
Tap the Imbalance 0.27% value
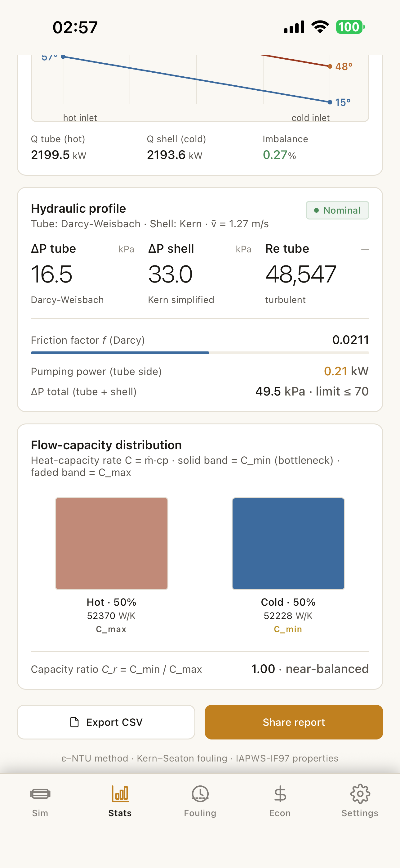pyautogui.click(x=279, y=155)
